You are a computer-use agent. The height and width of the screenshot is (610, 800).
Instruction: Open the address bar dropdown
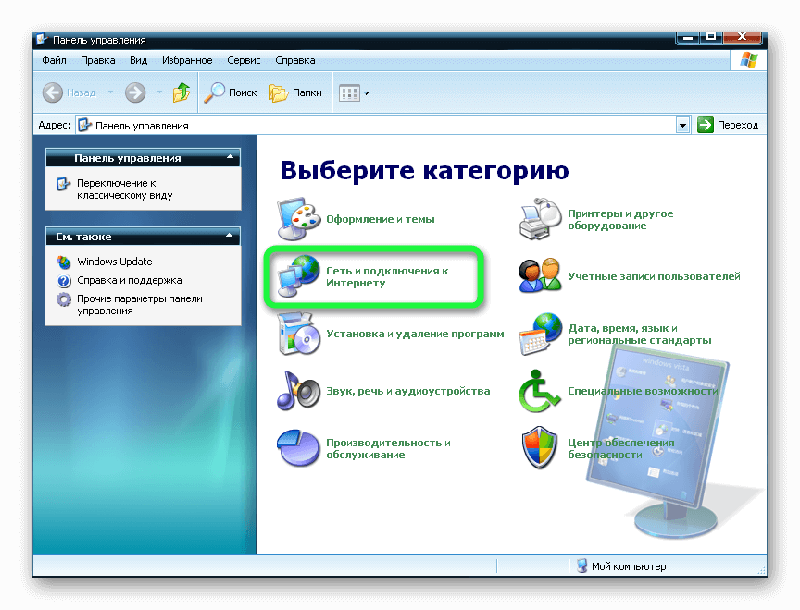(683, 125)
